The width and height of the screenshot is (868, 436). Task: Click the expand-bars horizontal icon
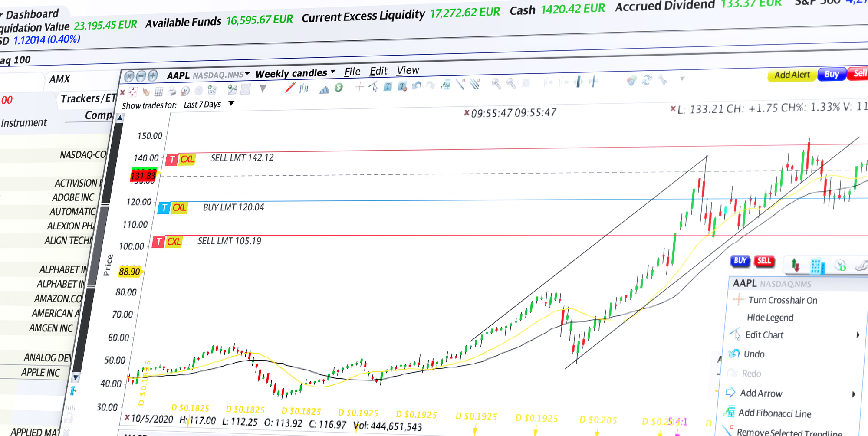pos(579,82)
